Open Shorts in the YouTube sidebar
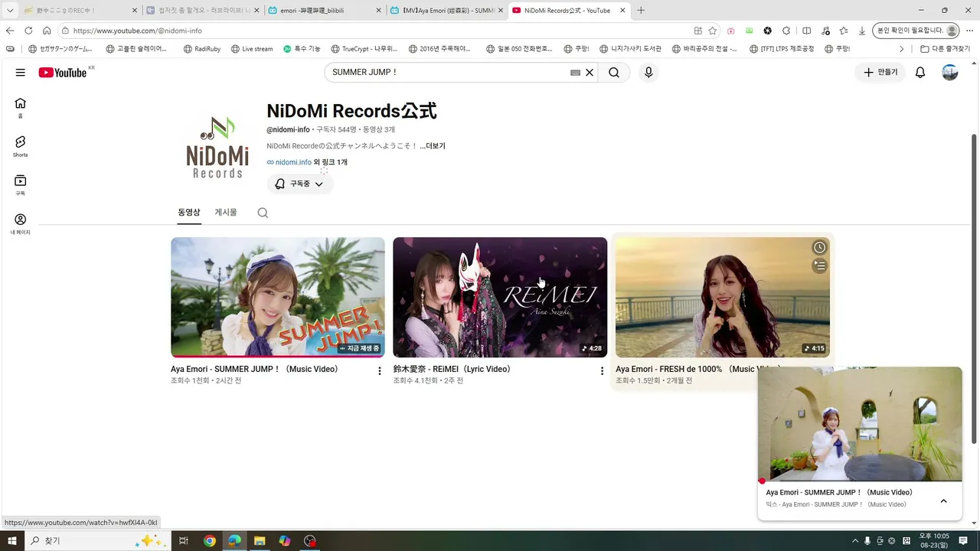980x551 pixels. coord(21,146)
